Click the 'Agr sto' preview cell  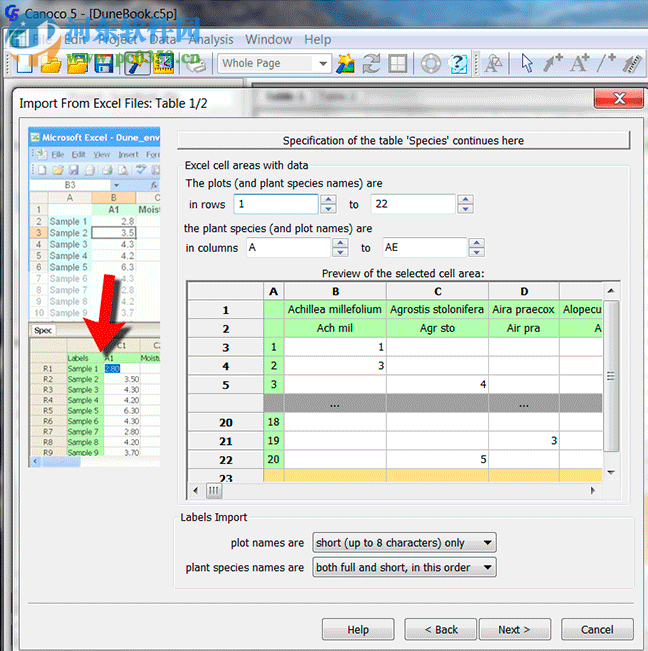(x=437, y=328)
